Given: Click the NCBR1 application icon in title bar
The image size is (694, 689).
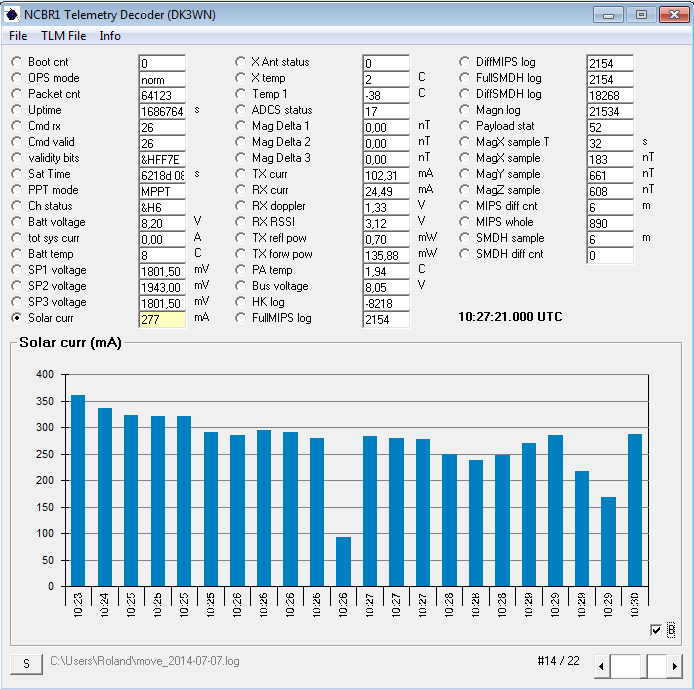Looking at the screenshot, I should [x=12, y=14].
